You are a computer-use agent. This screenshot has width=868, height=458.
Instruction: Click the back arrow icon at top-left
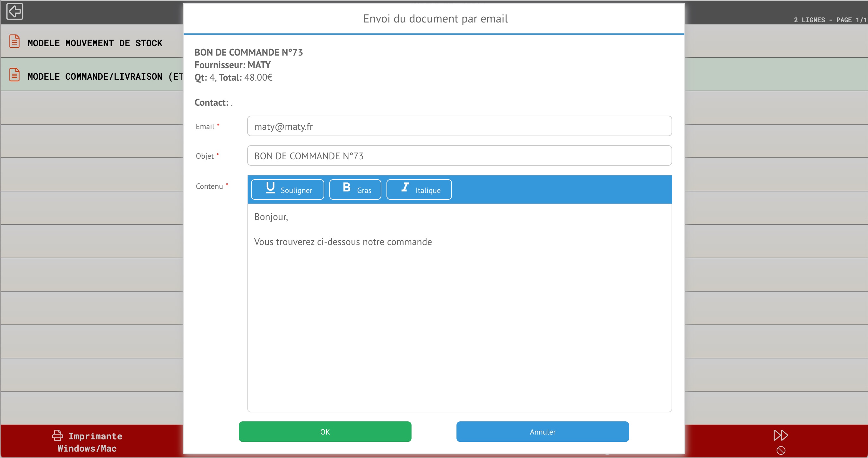[x=14, y=12]
